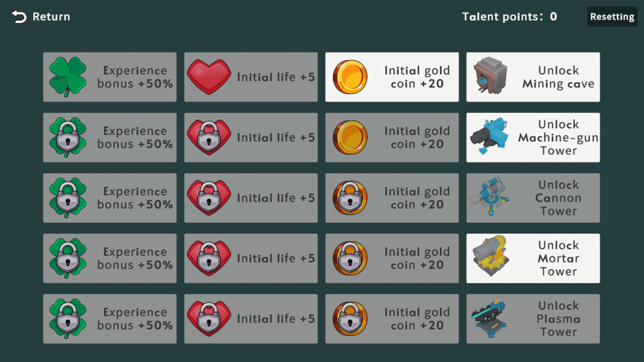Click the Return text label
The height and width of the screenshot is (362, 644).
coord(51,17)
